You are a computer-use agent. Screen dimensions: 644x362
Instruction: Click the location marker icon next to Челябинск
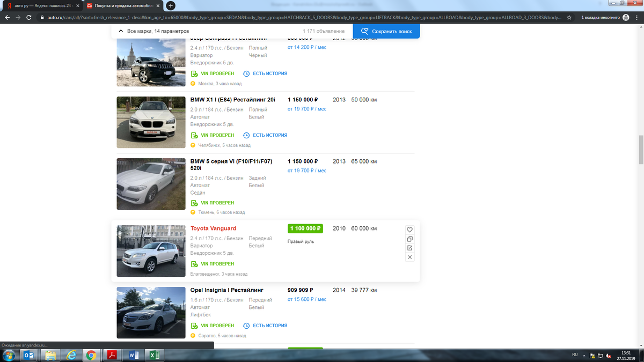click(x=193, y=145)
